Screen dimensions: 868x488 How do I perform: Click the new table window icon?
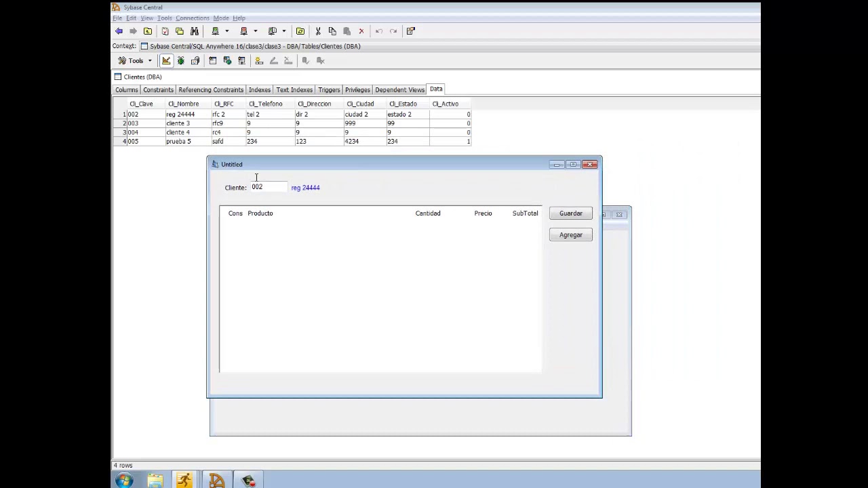tap(213, 61)
